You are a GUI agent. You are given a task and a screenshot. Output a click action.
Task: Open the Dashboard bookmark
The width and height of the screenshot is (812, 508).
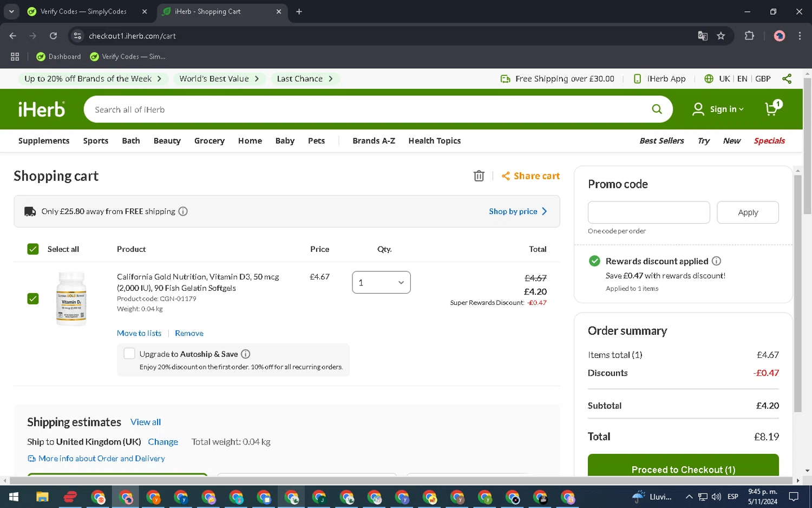(58, 56)
